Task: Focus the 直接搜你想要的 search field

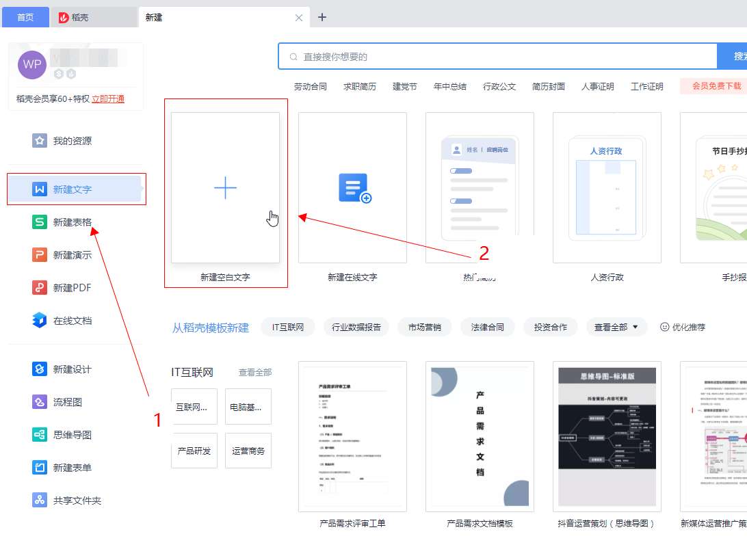Action: (x=497, y=57)
